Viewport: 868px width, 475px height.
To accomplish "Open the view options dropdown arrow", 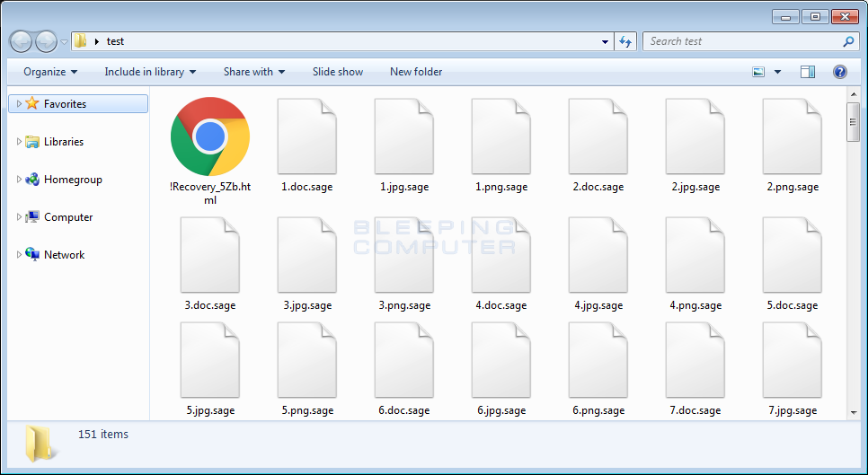I will pos(777,72).
